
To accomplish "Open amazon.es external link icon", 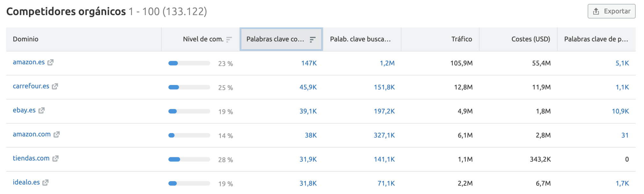I will click(x=50, y=62).
